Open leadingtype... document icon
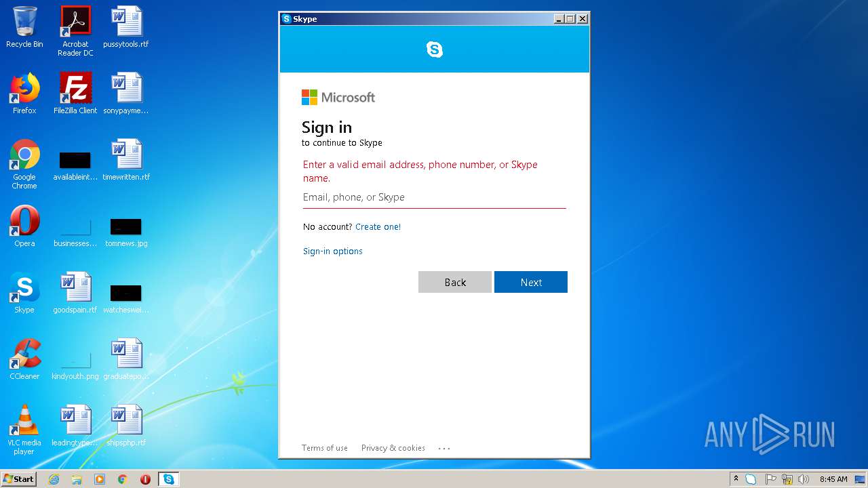 tap(75, 426)
